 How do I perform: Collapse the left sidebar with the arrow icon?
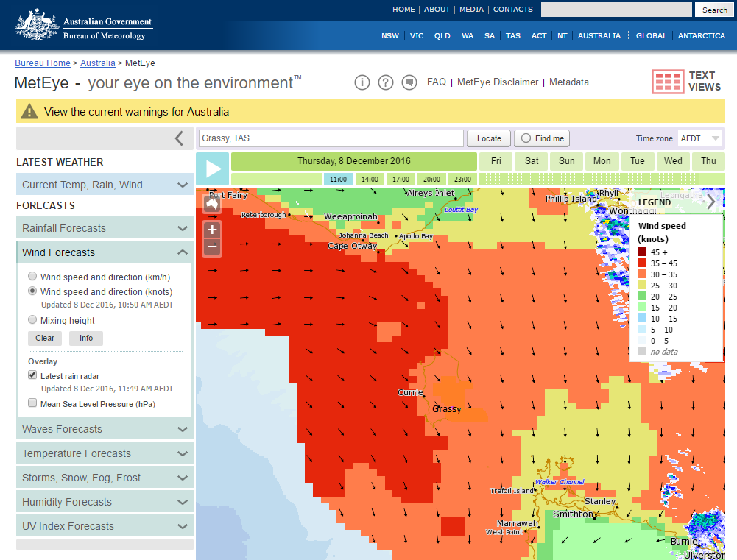click(x=179, y=138)
